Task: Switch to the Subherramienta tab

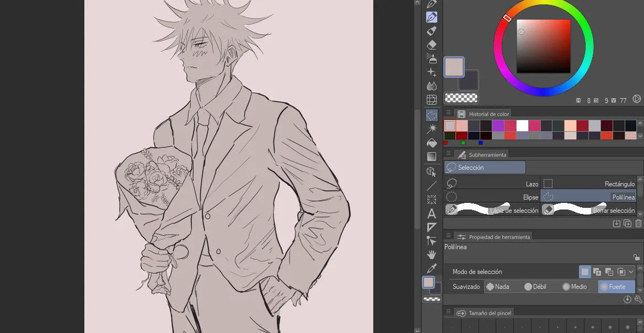Action: tap(481, 155)
